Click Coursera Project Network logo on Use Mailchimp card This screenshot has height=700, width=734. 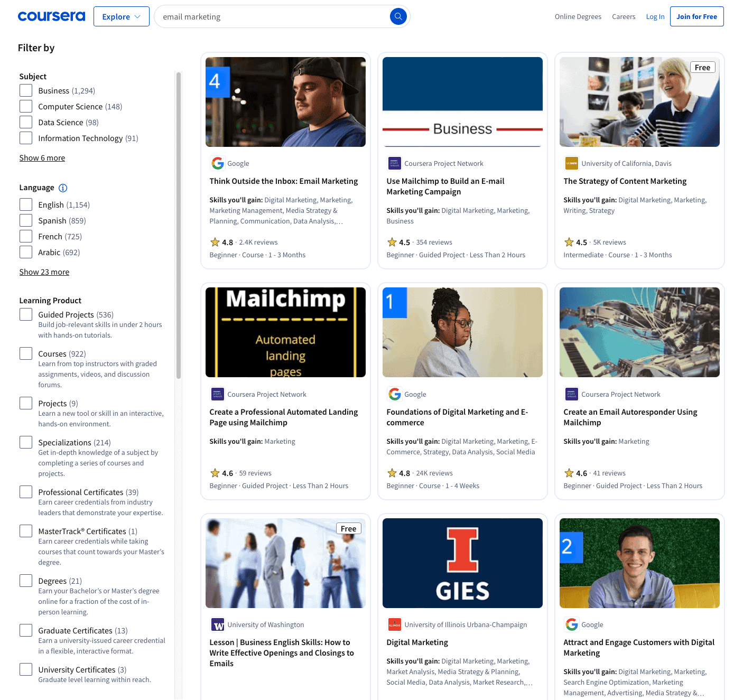394,163
